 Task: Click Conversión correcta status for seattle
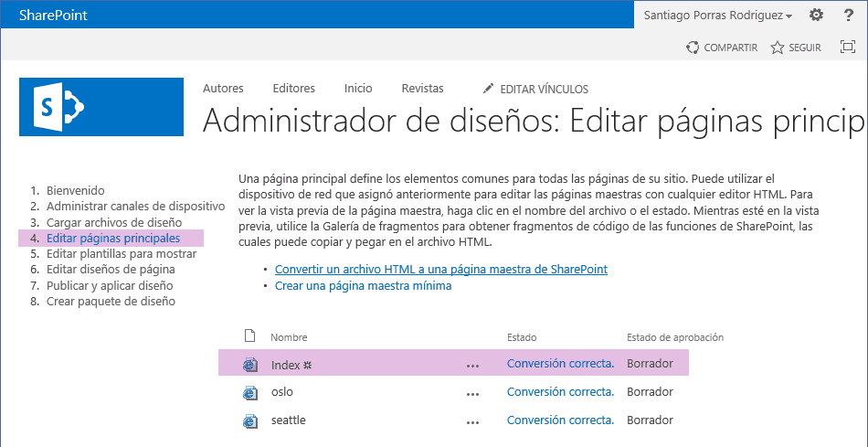click(560, 420)
